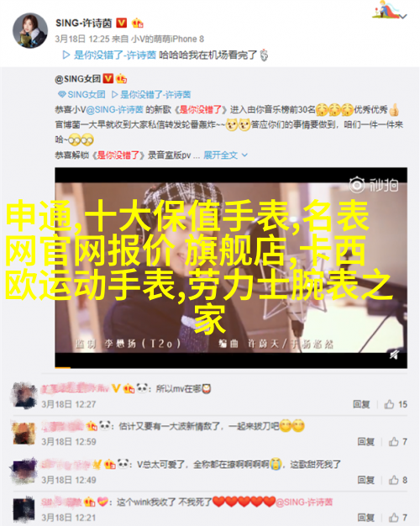Like the 所以mv在哪 comment with 15 likes
Screen dimensions: 420x526
[396, 404]
